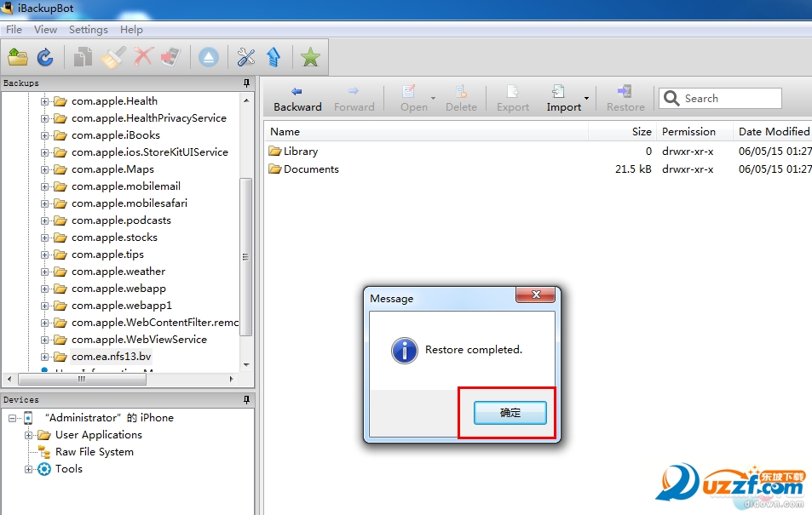Select com.apple.ios.StoreKitUIService folder
The width and height of the screenshot is (812, 515).
pyautogui.click(x=150, y=152)
